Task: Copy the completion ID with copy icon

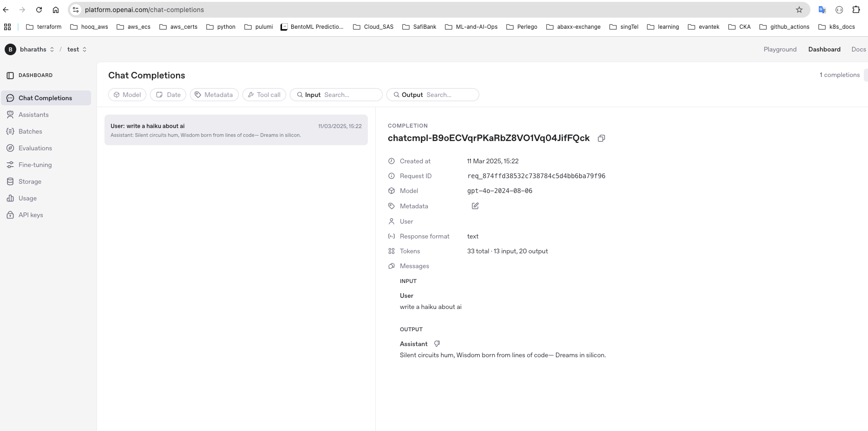Action: tap(601, 138)
